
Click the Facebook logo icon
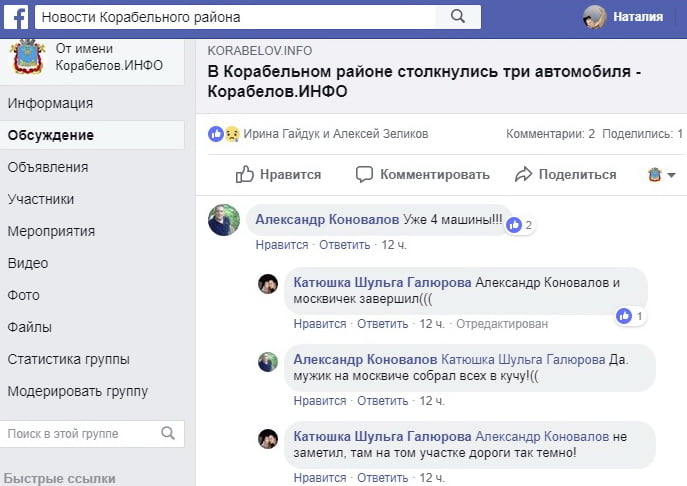point(16,16)
